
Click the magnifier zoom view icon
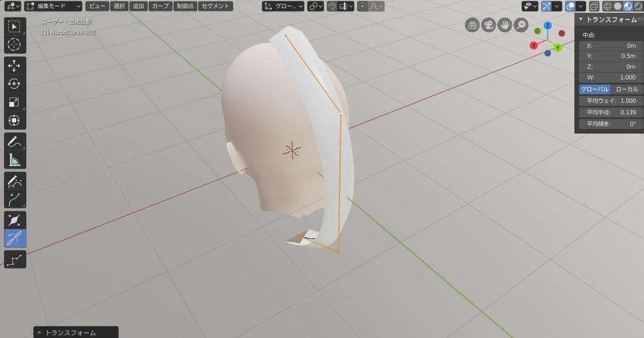tap(521, 25)
